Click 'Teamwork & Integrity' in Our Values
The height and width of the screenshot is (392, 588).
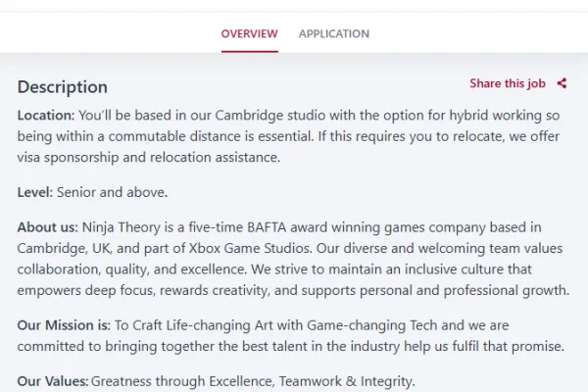[346, 381]
